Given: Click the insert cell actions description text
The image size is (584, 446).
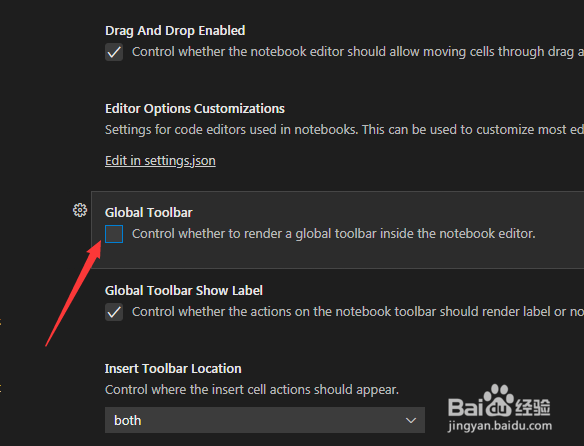Looking at the screenshot, I should pyautogui.click(x=252, y=389).
